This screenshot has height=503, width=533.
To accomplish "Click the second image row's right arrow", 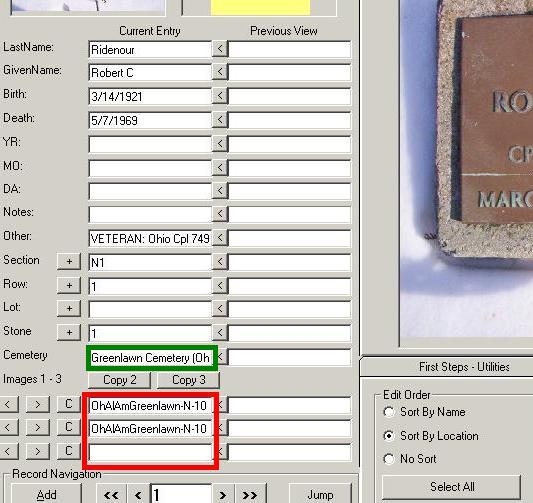I will tap(38, 427).
